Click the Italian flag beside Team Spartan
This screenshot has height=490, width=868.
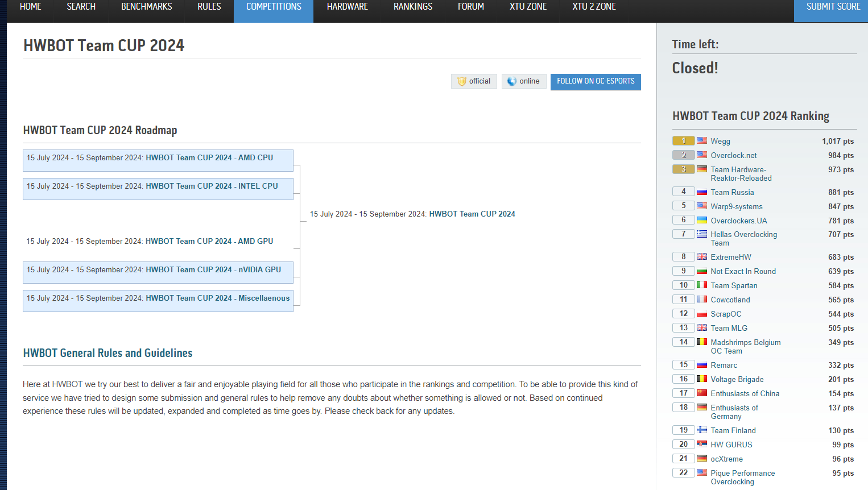pyautogui.click(x=702, y=285)
